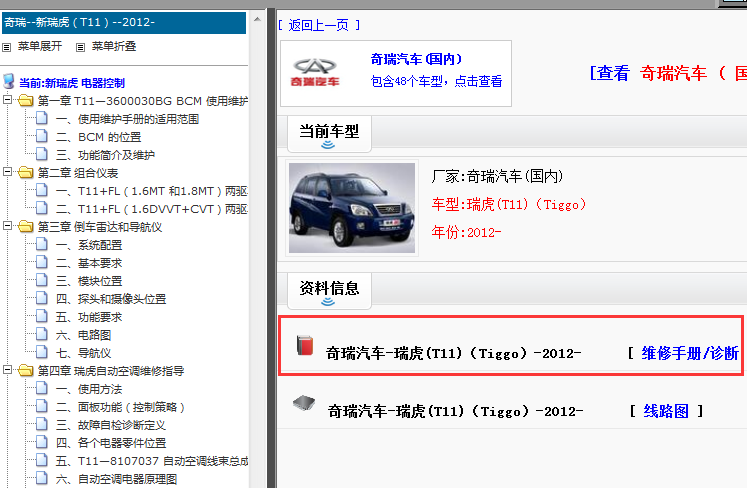Click 菜单展开 to expand all menus
Viewport: 747px width, 488px height.
(x=40, y=46)
